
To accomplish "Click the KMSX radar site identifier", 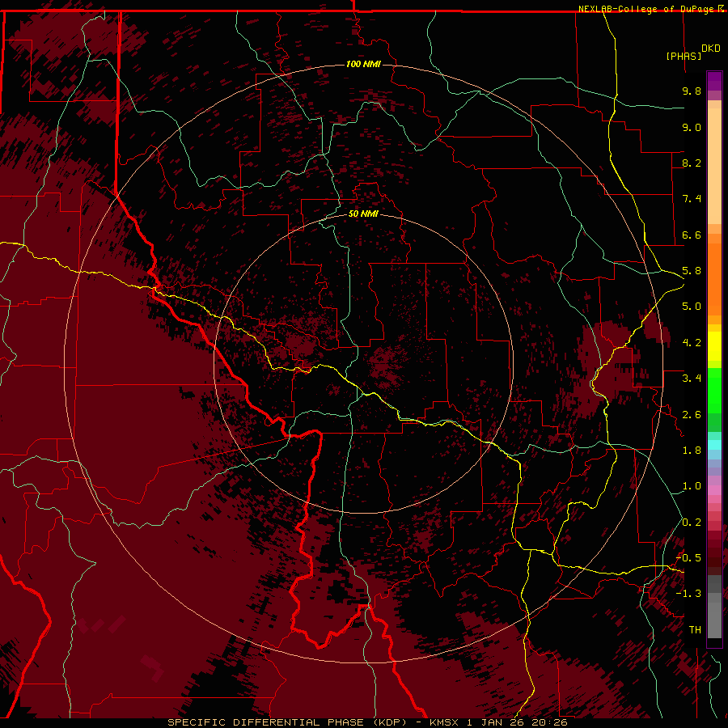I will tap(445, 722).
